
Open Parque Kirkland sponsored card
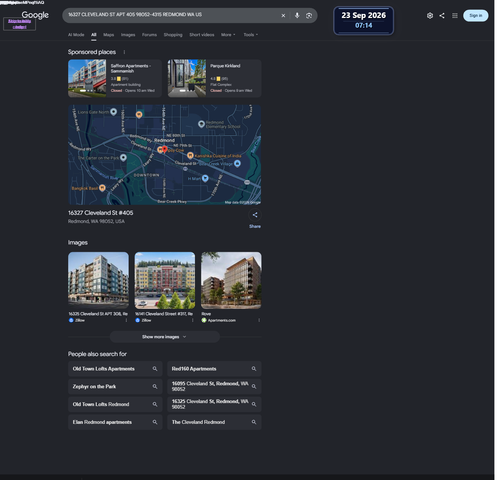214,78
